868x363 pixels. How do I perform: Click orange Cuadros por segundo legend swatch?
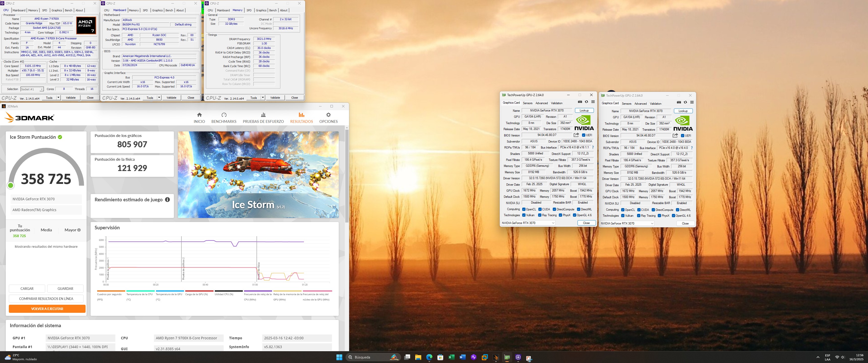click(x=111, y=291)
